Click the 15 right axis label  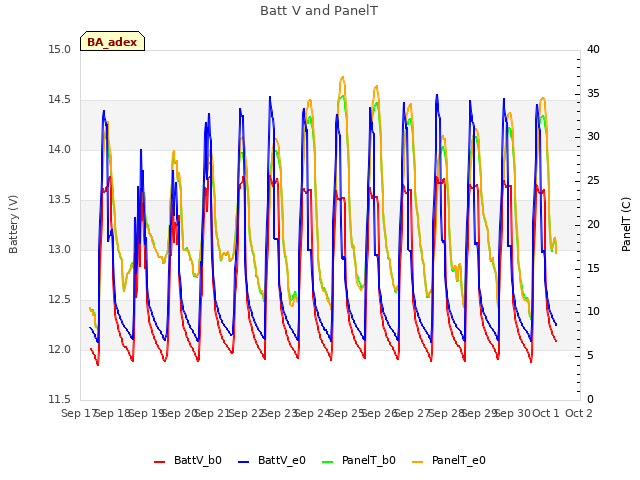pos(593,268)
